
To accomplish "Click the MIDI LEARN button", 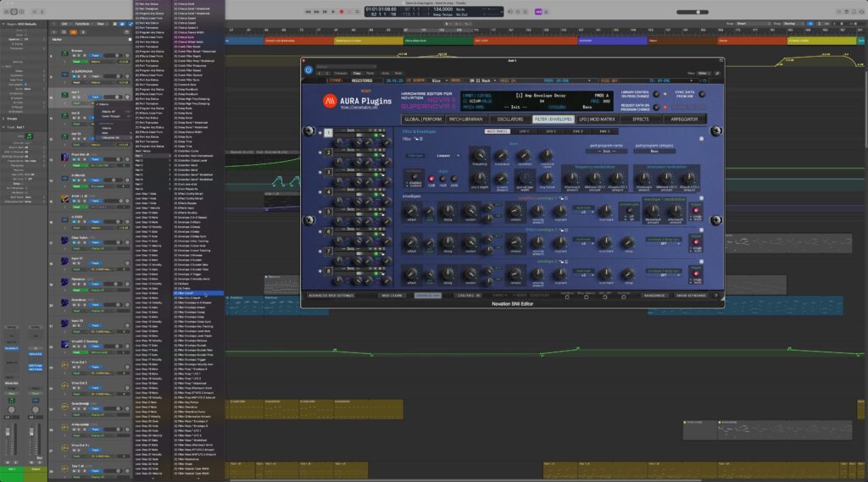I will point(392,296).
